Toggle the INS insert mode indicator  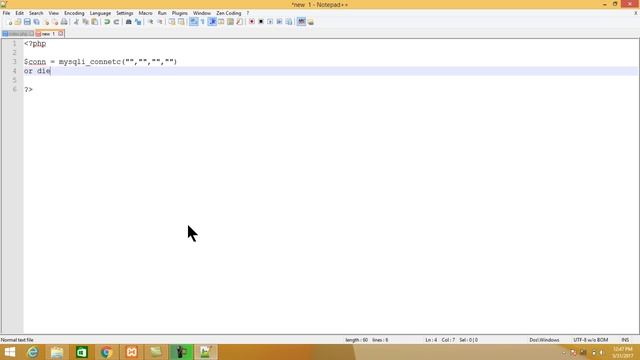pyautogui.click(x=625, y=340)
